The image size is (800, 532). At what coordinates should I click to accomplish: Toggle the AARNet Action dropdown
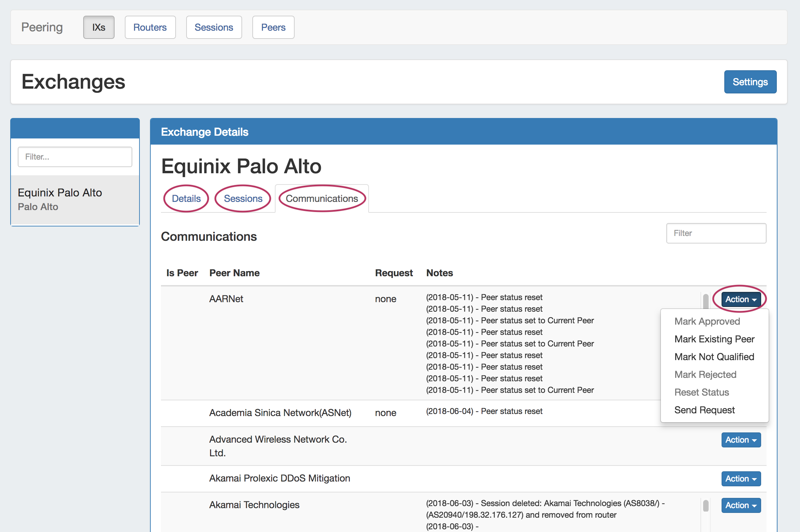[x=741, y=299]
